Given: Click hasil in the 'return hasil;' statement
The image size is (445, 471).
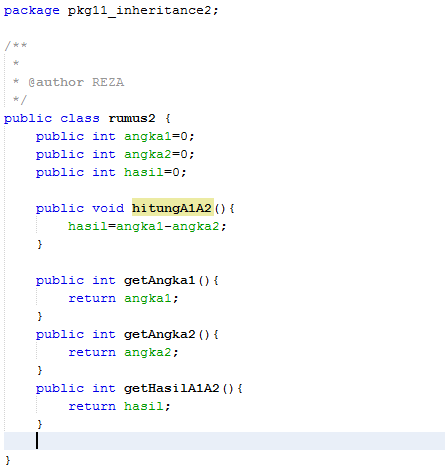Looking at the screenshot, I should pyautogui.click(x=144, y=406).
